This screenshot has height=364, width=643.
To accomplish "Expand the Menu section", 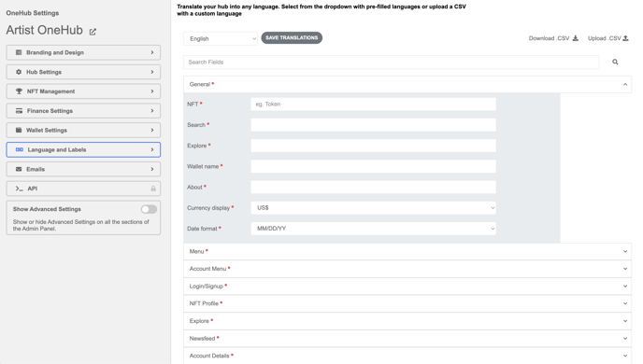I will (407, 251).
